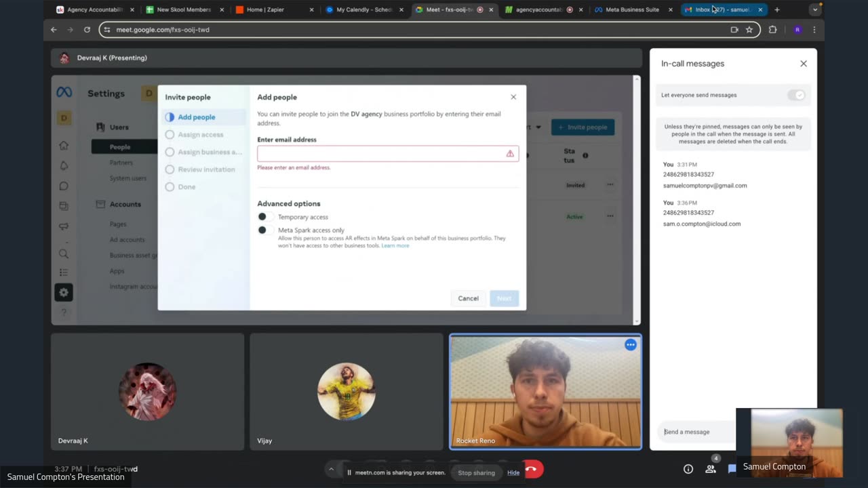The width and height of the screenshot is (868, 488).
Task: Click the yellow D account avatar in sidebar
Action: 64,118
